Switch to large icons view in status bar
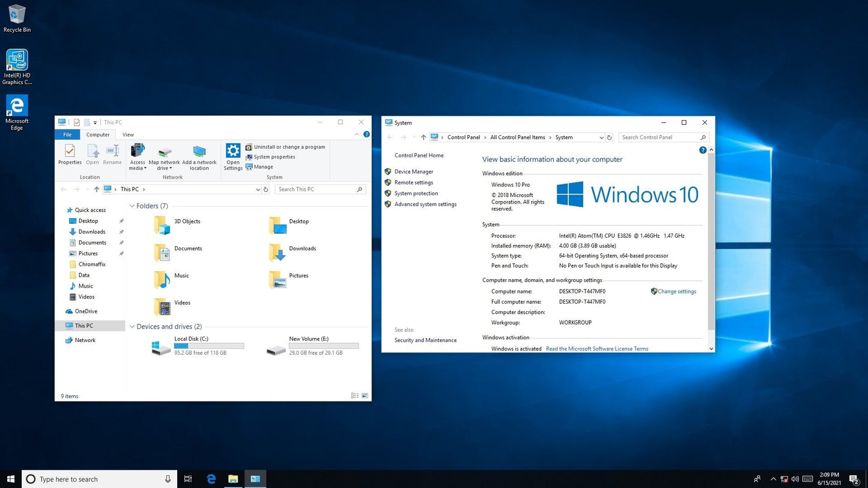Screen dimensions: 868x488 [x=364, y=396]
